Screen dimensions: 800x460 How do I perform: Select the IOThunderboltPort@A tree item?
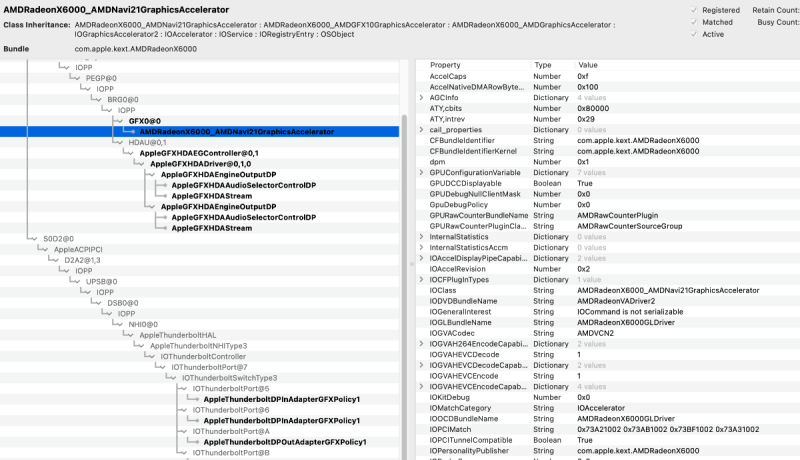(x=231, y=431)
